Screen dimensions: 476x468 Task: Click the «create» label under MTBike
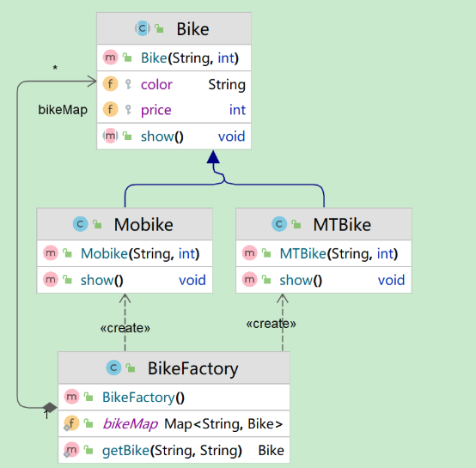(271, 324)
